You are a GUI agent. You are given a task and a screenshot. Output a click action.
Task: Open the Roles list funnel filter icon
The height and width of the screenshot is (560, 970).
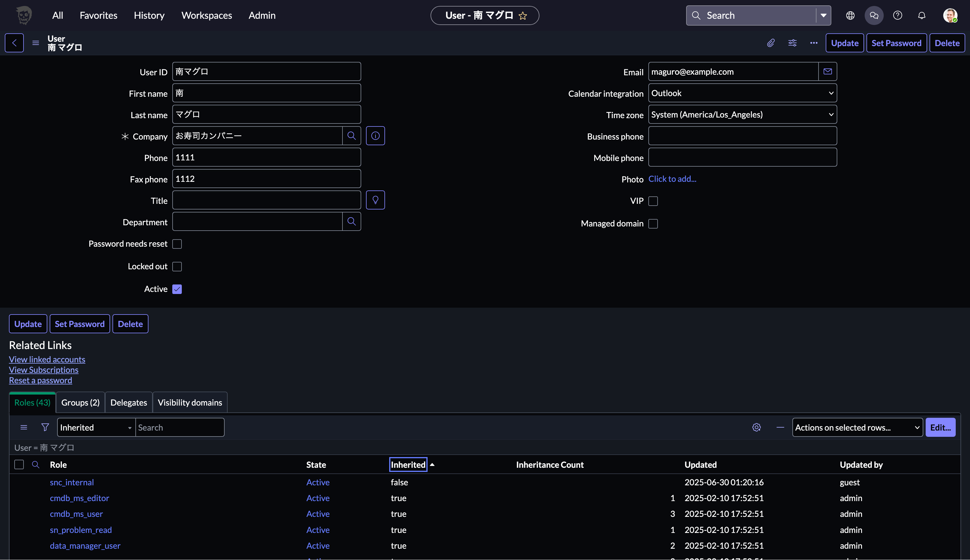pyautogui.click(x=45, y=427)
